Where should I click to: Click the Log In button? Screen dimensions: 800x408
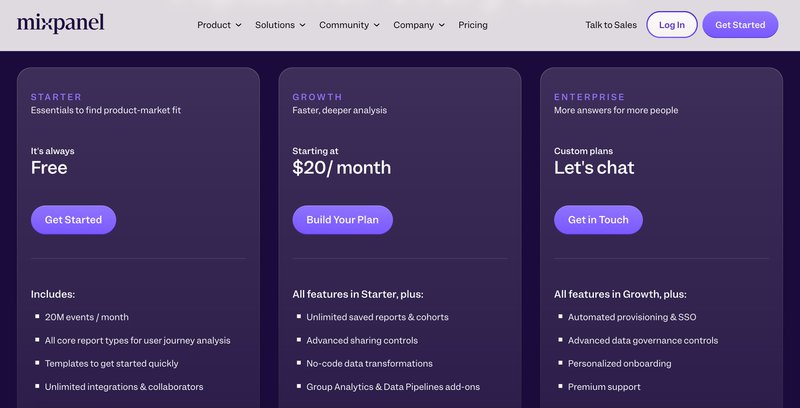point(672,24)
